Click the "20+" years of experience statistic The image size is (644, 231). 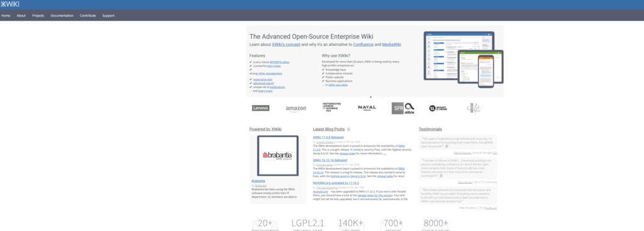pyautogui.click(x=265, y=223)
